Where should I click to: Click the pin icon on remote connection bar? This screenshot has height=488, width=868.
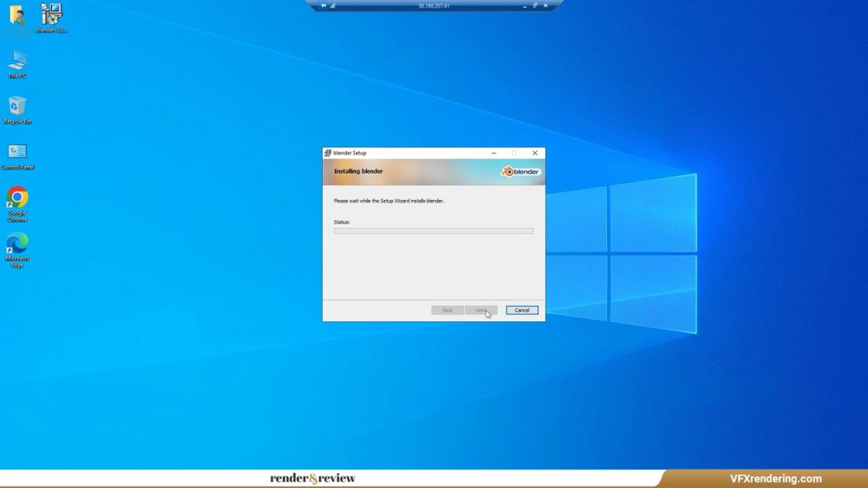[x=323, y=6]
